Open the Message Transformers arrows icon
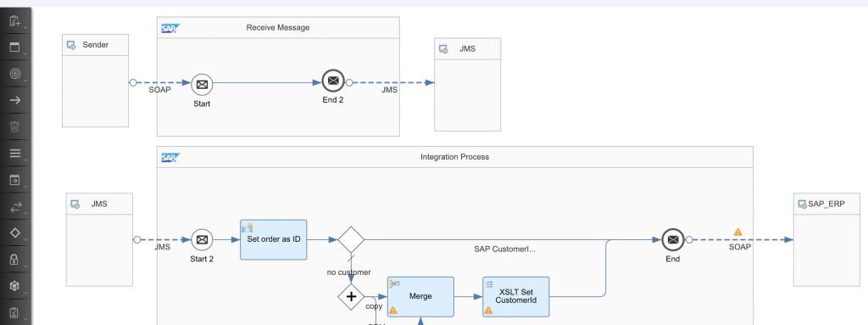Image resolution: width=868 pixels, height=325 pixels. (15, 206)
